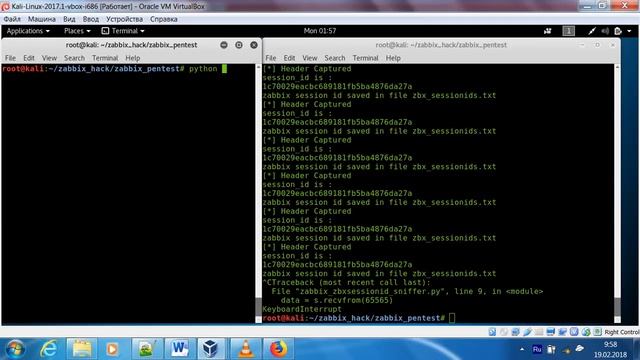The image size is (640, 360).
Task: Open Terminal menu in right terminal window
Action: [365, 58]
